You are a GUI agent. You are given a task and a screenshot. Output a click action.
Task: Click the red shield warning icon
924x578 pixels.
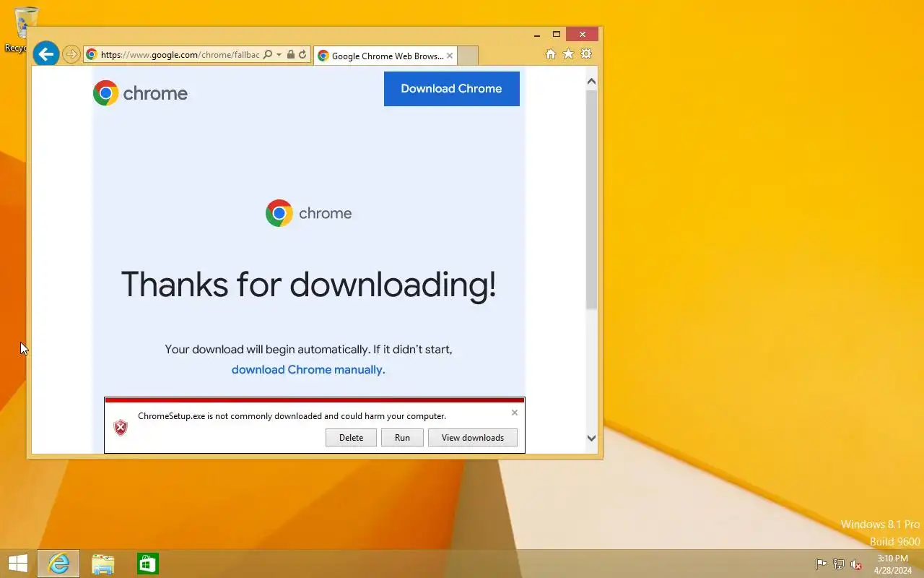[x=121, y=428]
